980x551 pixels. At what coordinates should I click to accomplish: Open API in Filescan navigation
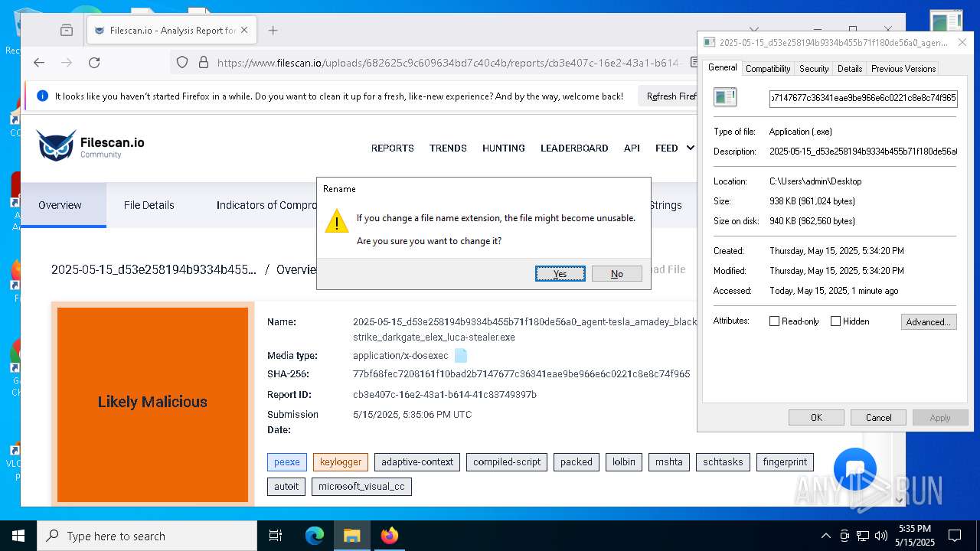tap(632, 148)
